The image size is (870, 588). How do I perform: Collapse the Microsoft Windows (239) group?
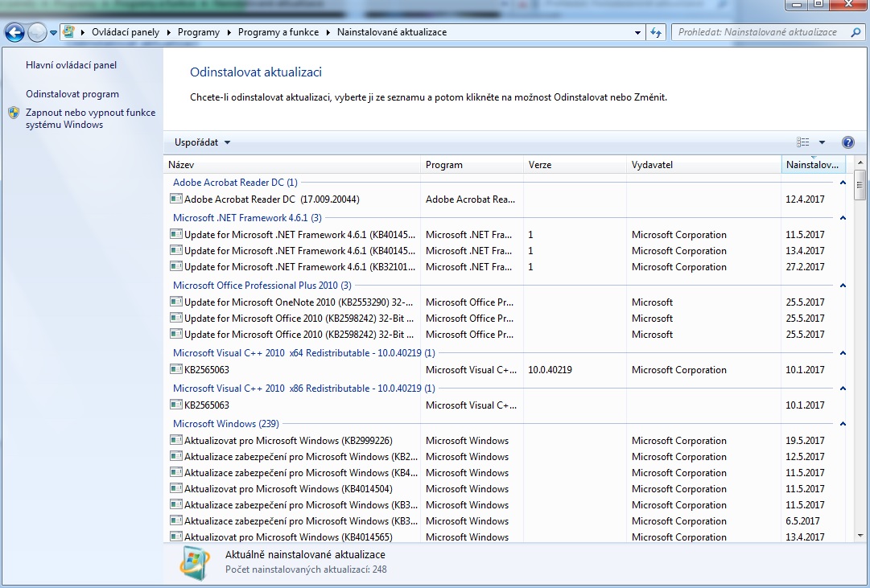click(843, 424)
